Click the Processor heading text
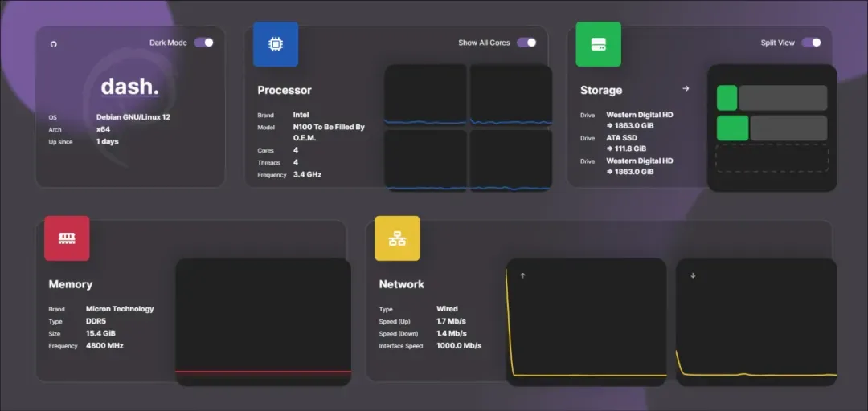 click(285, 91)
